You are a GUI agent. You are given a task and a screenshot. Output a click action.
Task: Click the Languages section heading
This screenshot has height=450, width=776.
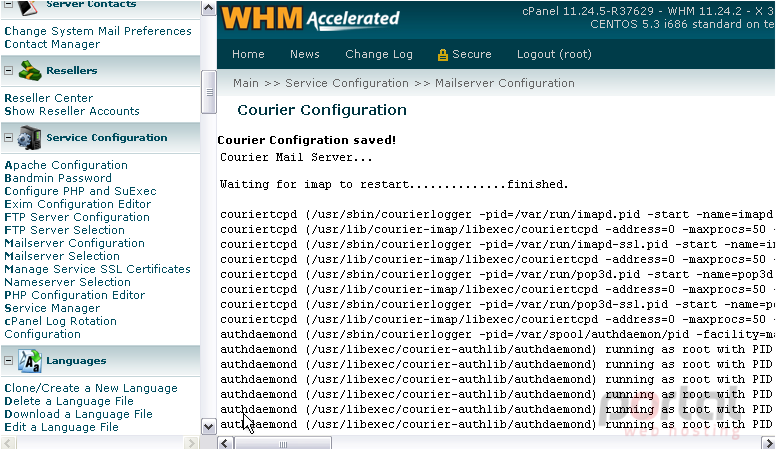point(76,361)
